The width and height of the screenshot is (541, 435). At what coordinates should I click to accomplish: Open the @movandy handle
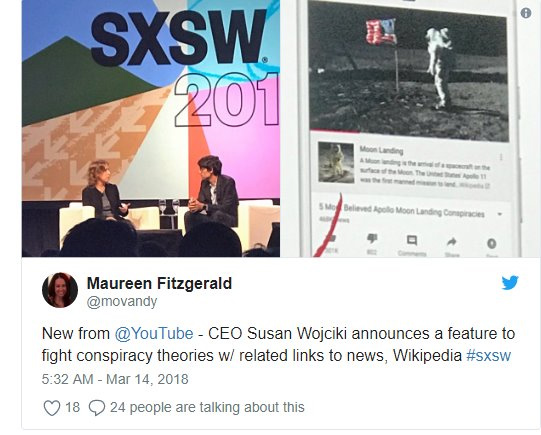pyautogui.click(x=122, y=302)
